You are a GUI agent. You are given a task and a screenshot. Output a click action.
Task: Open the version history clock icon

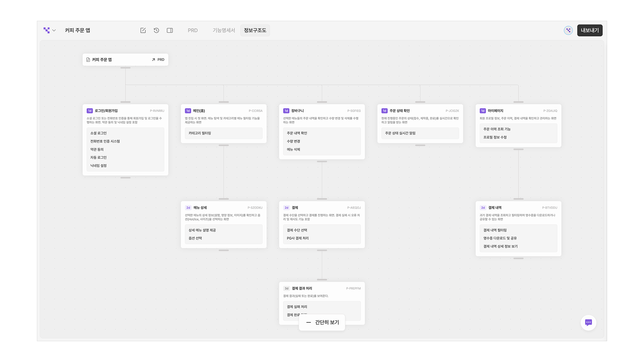click(x=156, y=31)
